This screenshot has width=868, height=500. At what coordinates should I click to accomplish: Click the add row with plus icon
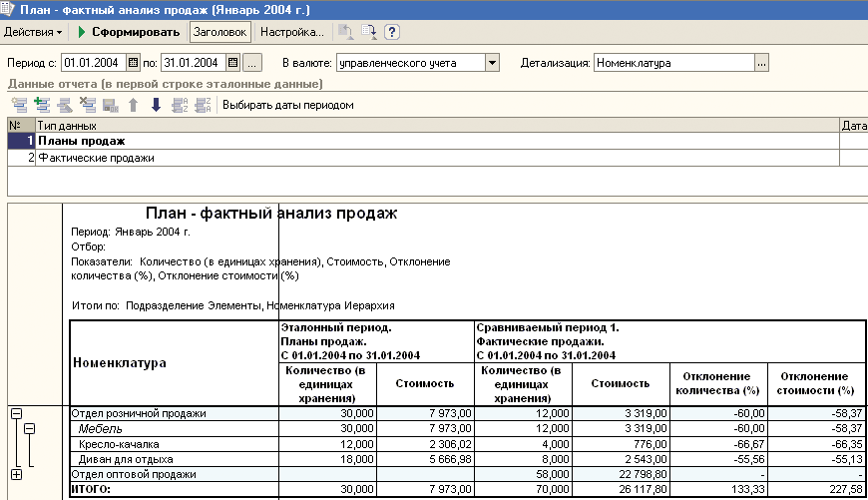(x=41, y=105)
